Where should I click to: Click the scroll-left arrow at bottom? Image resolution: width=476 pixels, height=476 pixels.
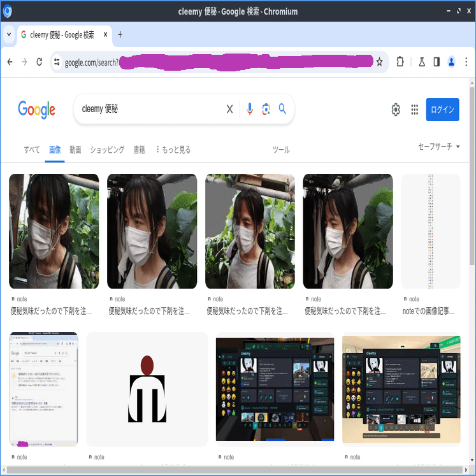coord(3,470)
